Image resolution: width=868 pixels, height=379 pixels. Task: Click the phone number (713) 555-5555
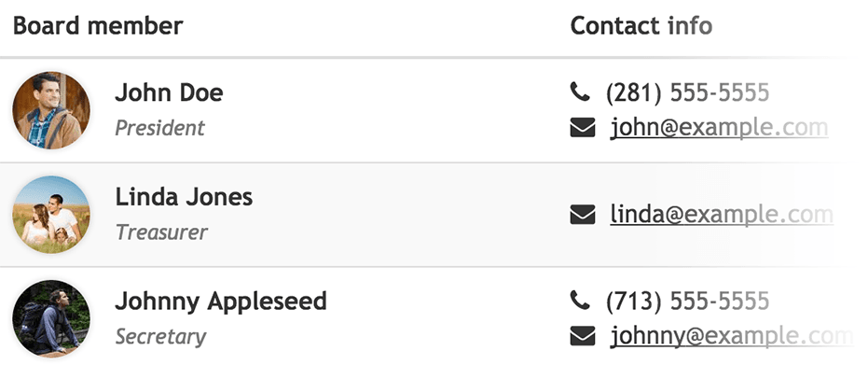687,301
